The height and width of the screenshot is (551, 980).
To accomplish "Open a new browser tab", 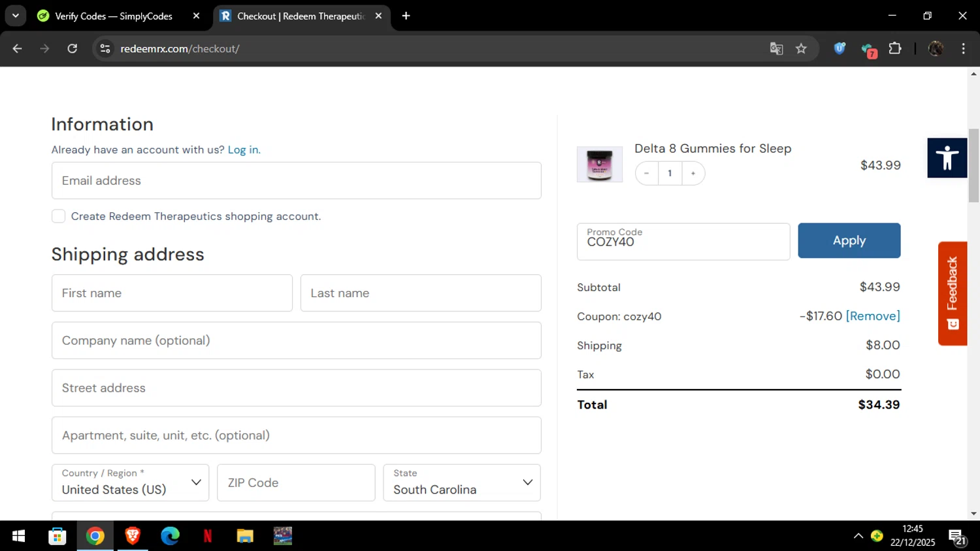I will (406, 16).
